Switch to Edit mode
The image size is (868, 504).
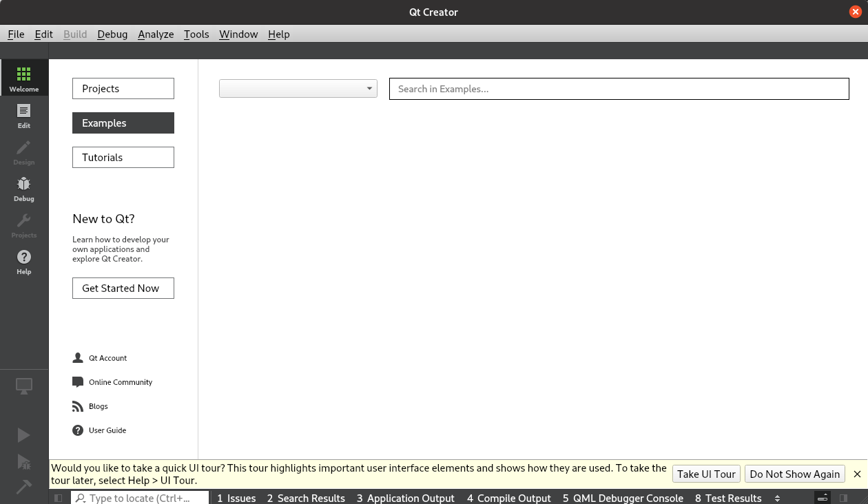click(24, 115)
